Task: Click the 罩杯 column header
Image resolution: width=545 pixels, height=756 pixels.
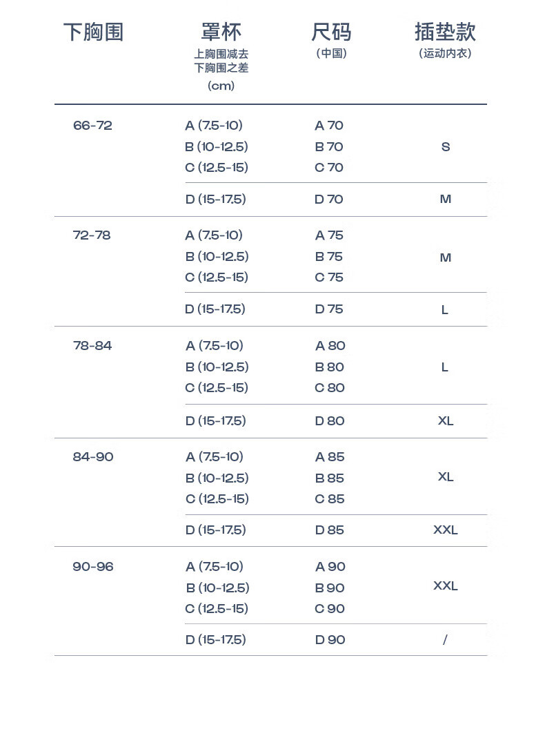Action: point(221,32)
